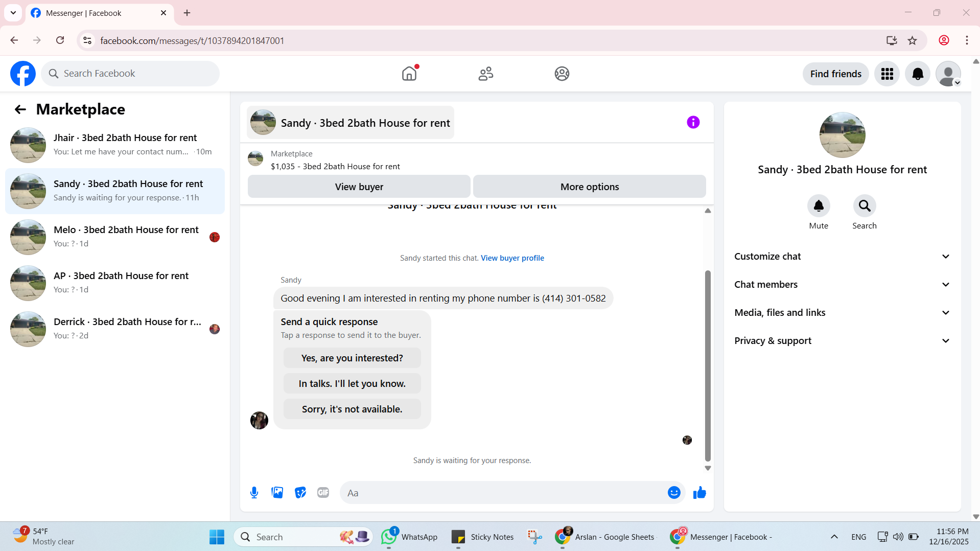Click the browser address bar URL

(192, 40)
